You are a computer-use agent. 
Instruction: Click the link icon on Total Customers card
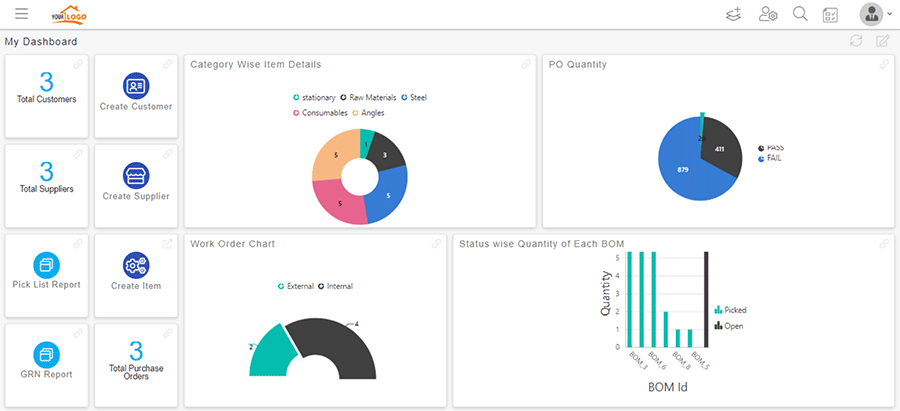78,64
